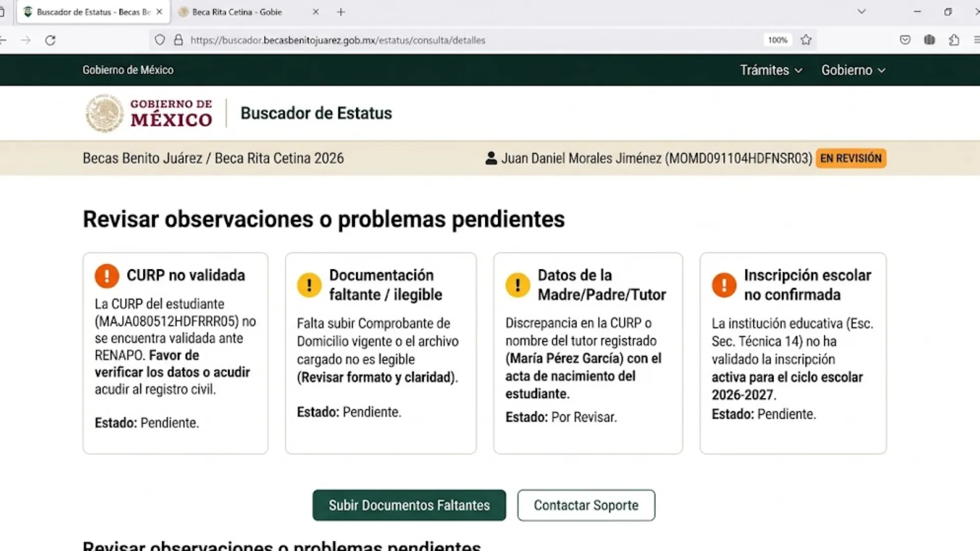The height and width of the screenshot is (551, 980).
Task: Click the Documentación faltante warning icon
Action: pos(309,285)
